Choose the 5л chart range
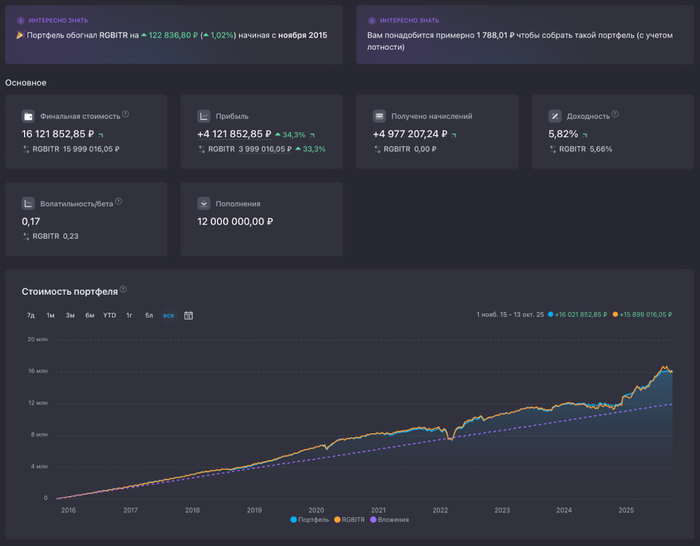The height and width of the screenshot is (546, 700). (x=148, y=315)
